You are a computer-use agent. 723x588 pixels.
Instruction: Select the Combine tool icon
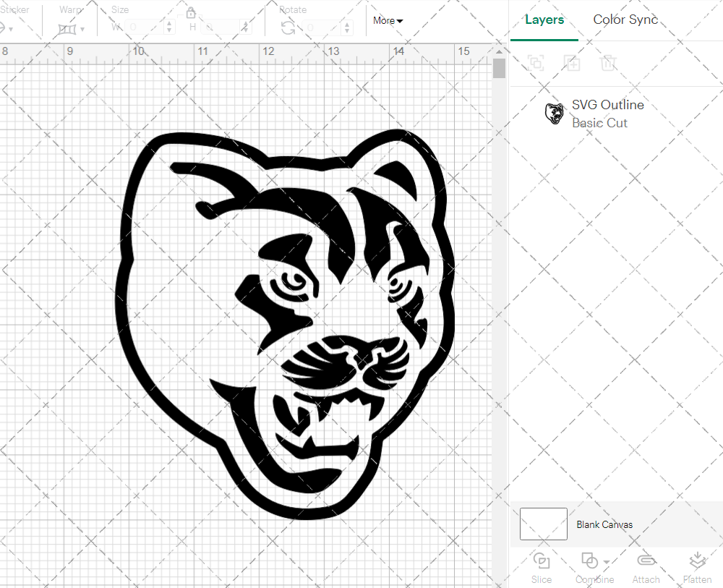click(590, 562)
